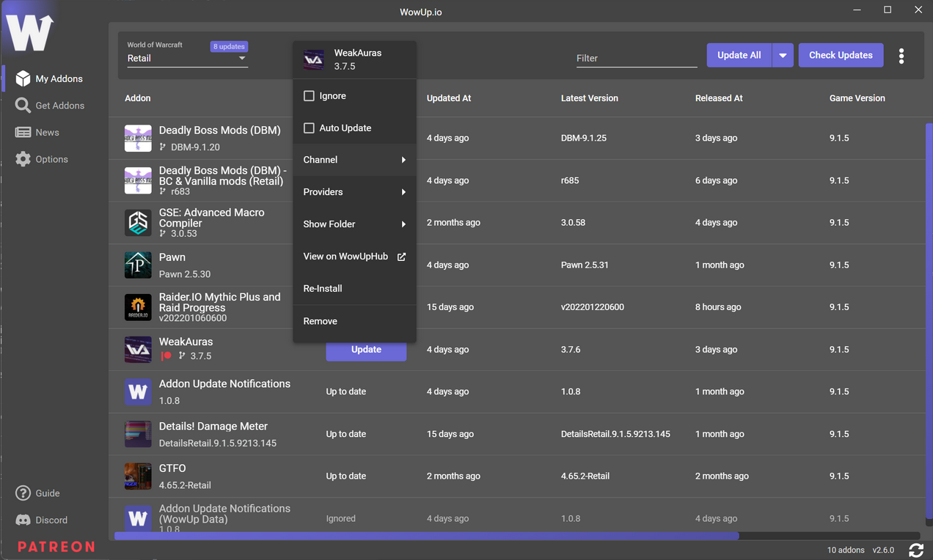Open the Guide help icon
This screenshot has height=560, width=933.
pyautogui.click(x=23, y=493)
